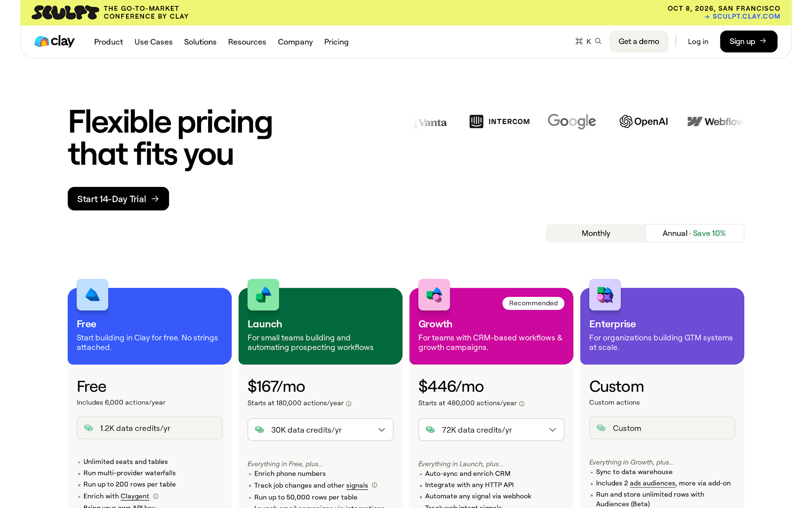Click the $167/mo price text
Image resolution: width=812 pixels, height=508 pixels.
[276, 387]
